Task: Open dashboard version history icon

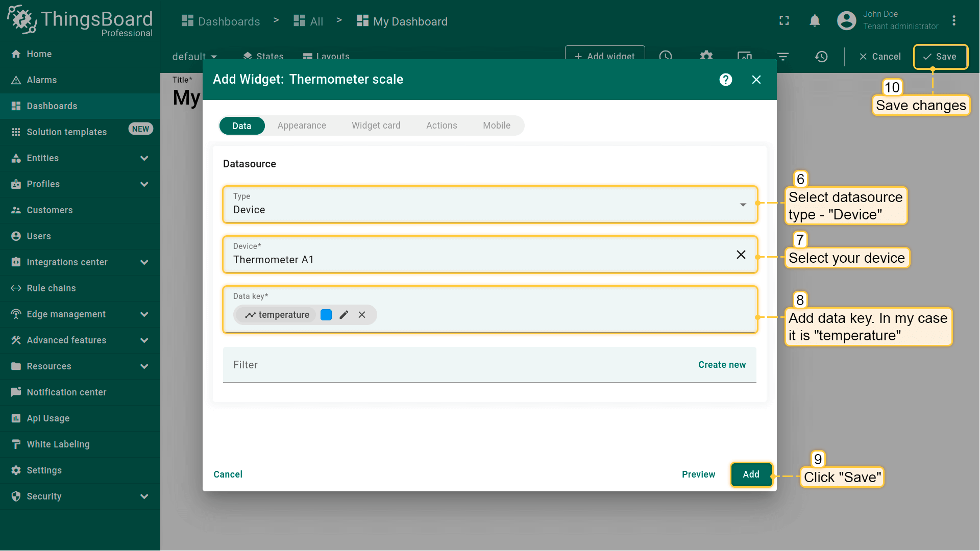Action: click(821, 57)
